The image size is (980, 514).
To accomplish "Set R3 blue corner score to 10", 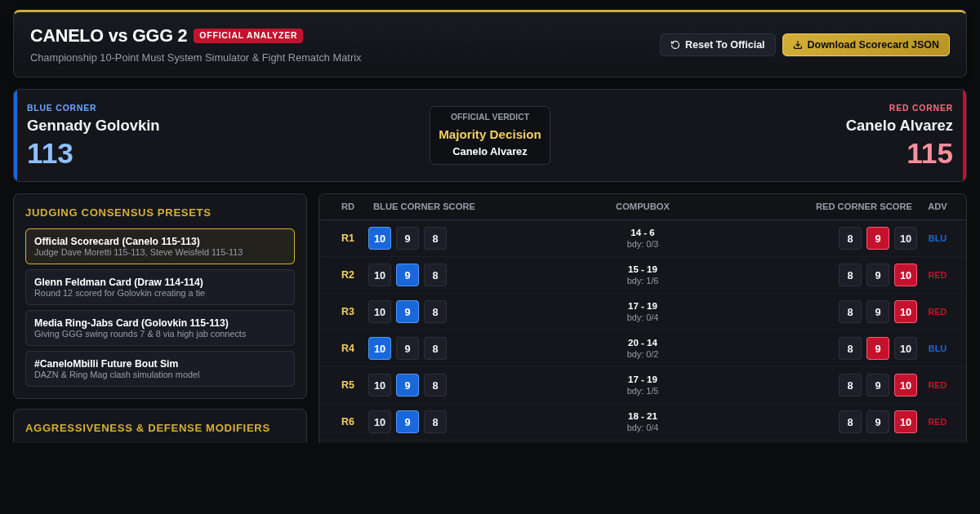I will [380, 312].
